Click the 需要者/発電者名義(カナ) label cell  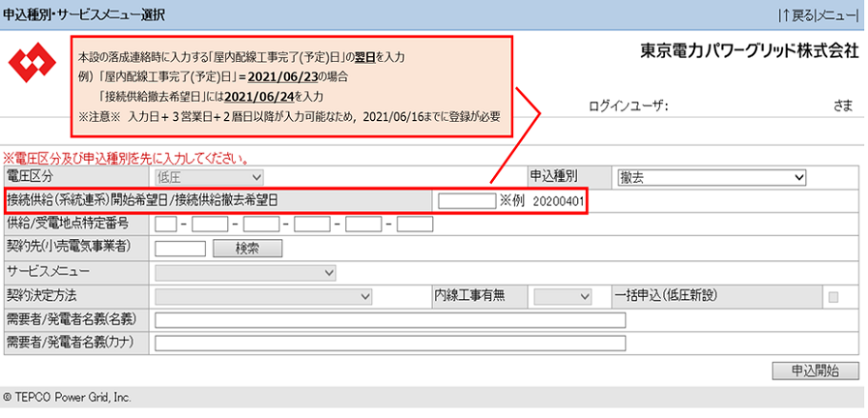point(76,343)
